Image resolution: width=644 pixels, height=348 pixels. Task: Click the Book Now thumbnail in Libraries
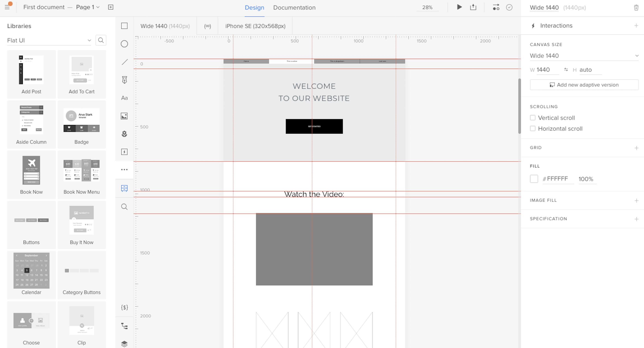(x=31, y=171)
